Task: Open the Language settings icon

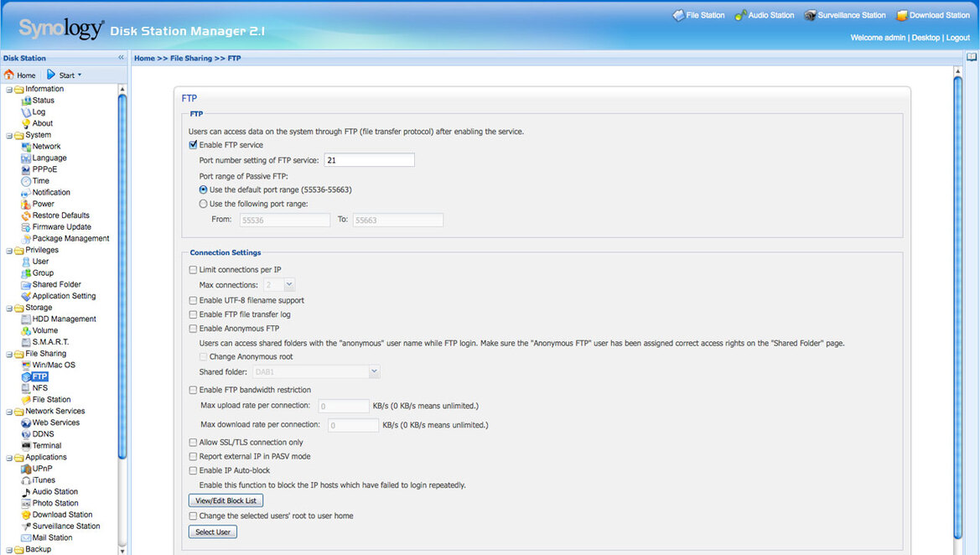Action: (x=26, y=158)
